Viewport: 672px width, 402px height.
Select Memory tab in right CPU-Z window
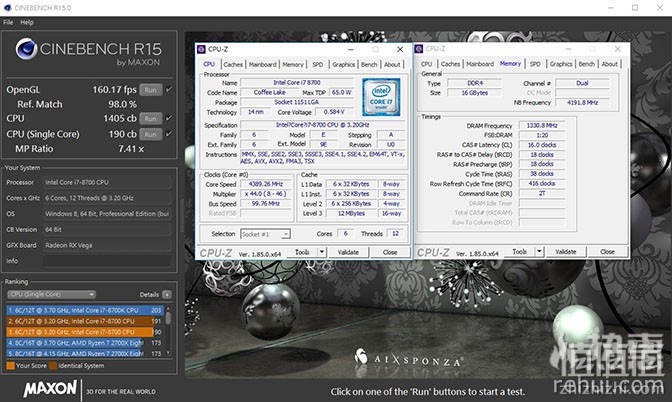pyautogui.click(x=510, y=63)
